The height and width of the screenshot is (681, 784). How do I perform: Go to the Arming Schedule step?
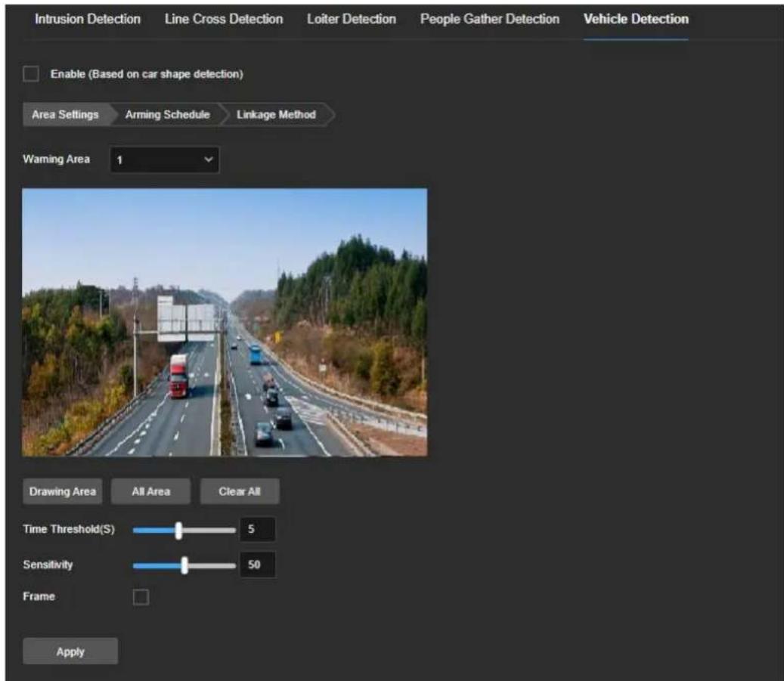click(168, 114)
